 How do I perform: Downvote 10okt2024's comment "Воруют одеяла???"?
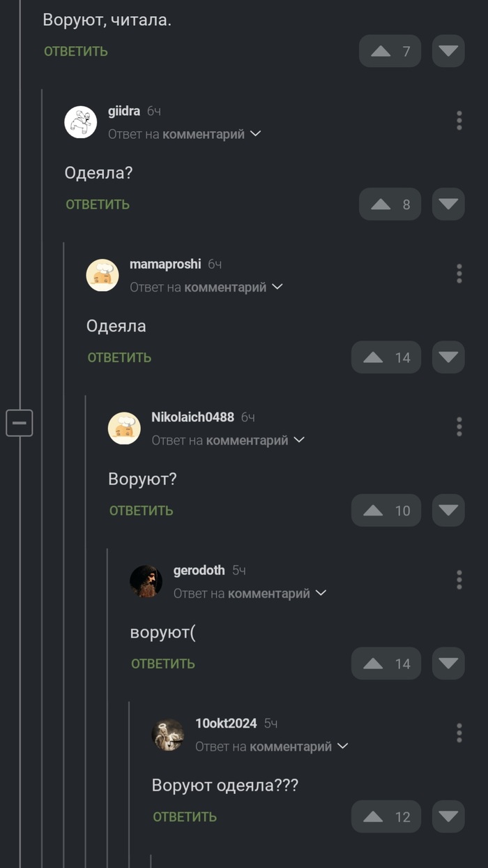click(x=448, y=816)
